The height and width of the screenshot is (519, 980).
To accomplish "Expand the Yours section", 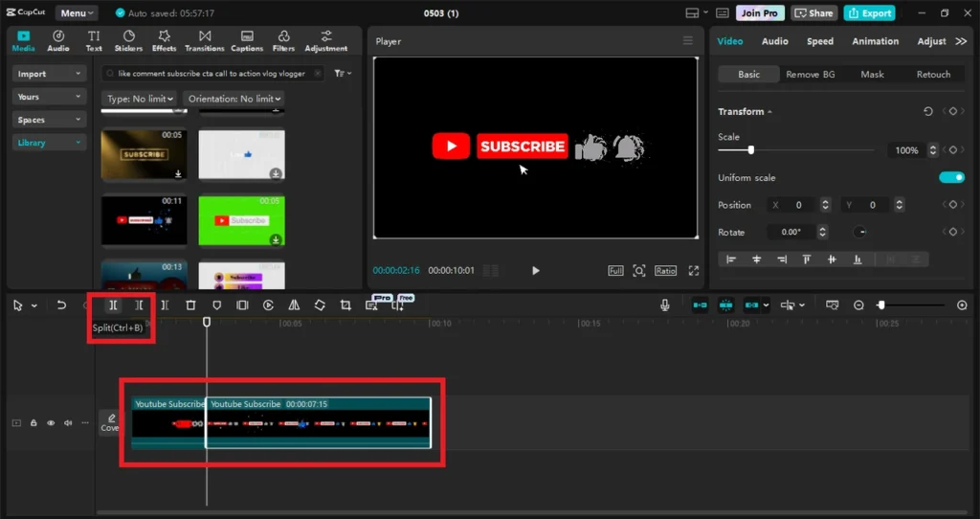I will 49,97.
